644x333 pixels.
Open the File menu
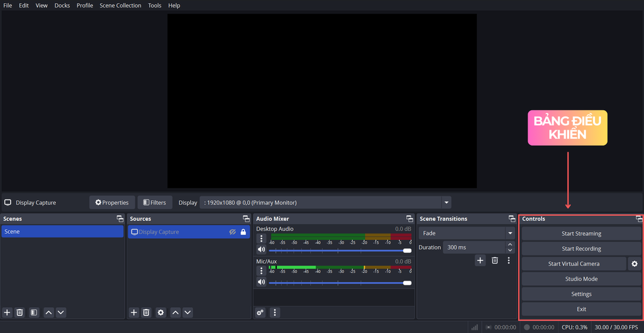click(8, 5)
